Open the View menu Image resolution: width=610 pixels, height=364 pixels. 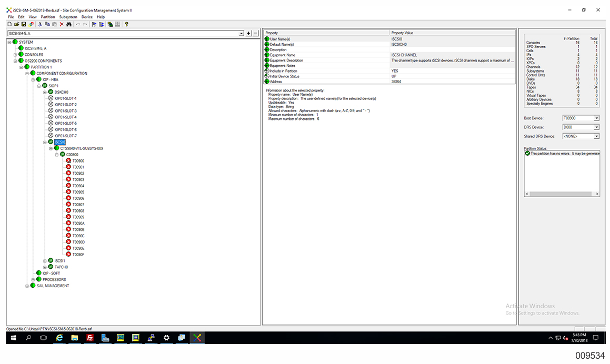point(33,17)
